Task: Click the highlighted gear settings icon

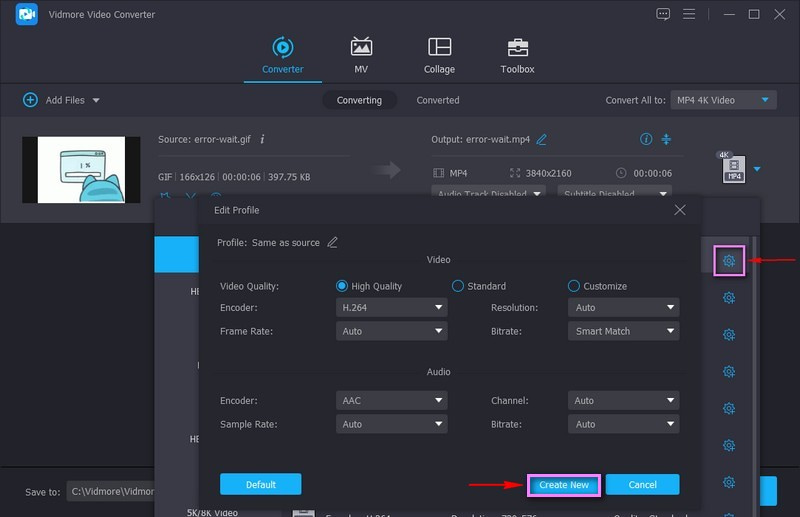Action: click(729, 261)
